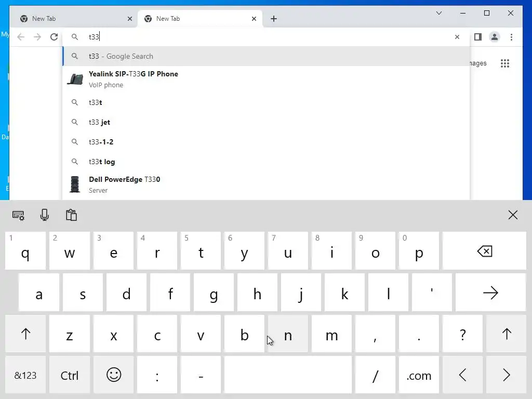Viewport: 532px width, 399px height.
Task: Tap the Enter arrow key
Action: click(x=490, y=293)
